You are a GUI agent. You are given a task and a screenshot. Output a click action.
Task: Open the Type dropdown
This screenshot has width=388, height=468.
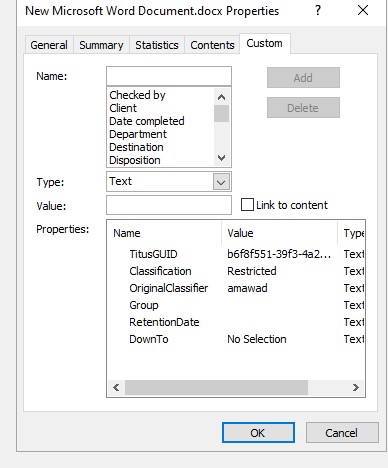pyautogui.click(x=221, y=182)
